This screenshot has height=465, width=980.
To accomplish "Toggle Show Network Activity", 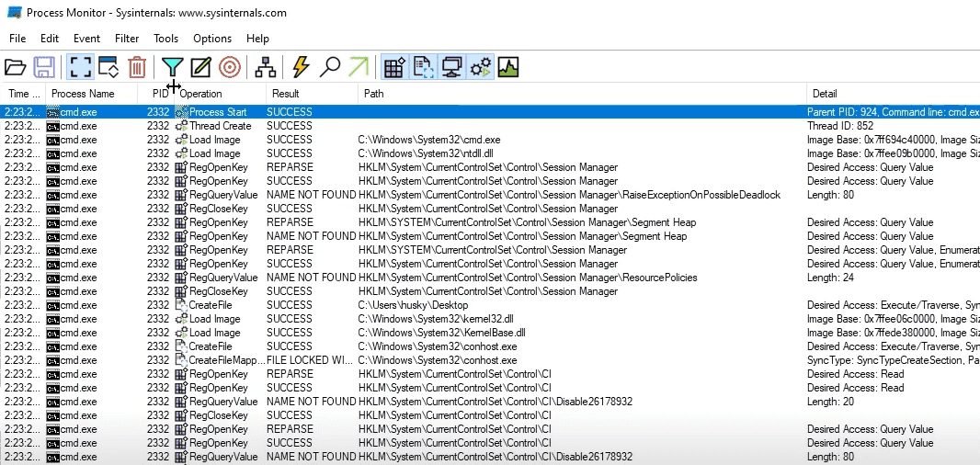I will tap(452, 67).
